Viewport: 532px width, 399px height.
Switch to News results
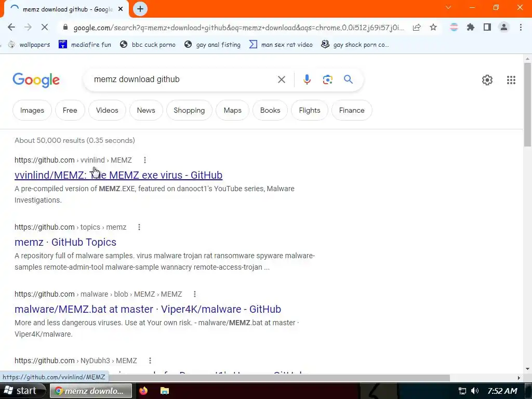146,110
